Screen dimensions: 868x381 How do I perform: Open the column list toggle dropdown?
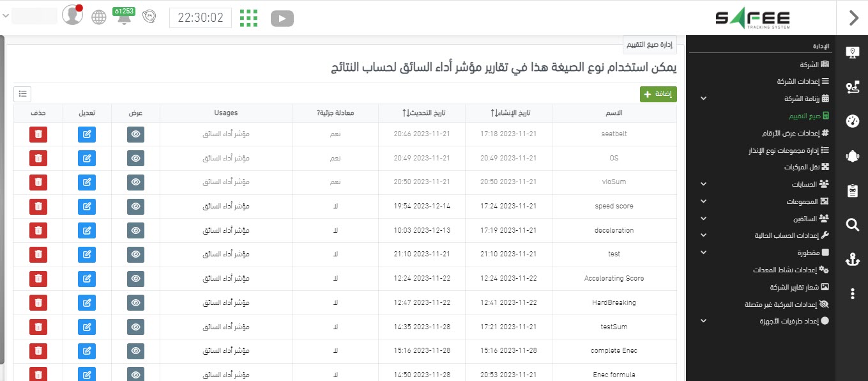22,94
